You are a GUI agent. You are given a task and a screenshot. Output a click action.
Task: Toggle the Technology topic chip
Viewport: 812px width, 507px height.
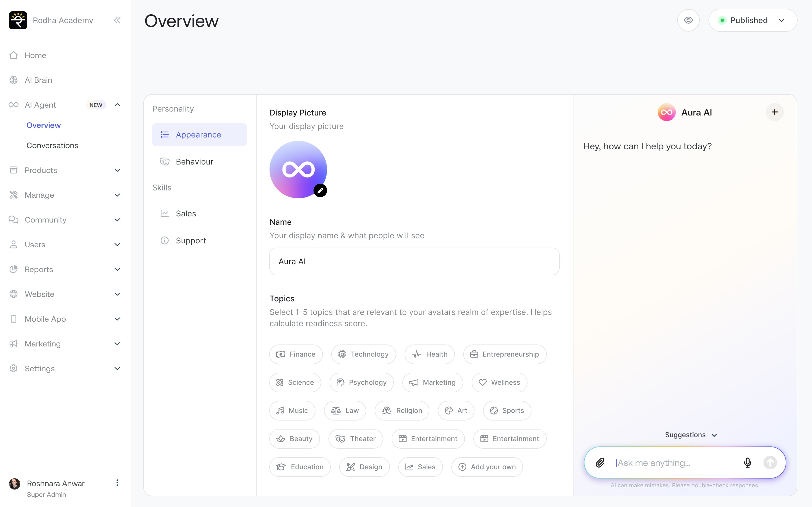(363, 354)
